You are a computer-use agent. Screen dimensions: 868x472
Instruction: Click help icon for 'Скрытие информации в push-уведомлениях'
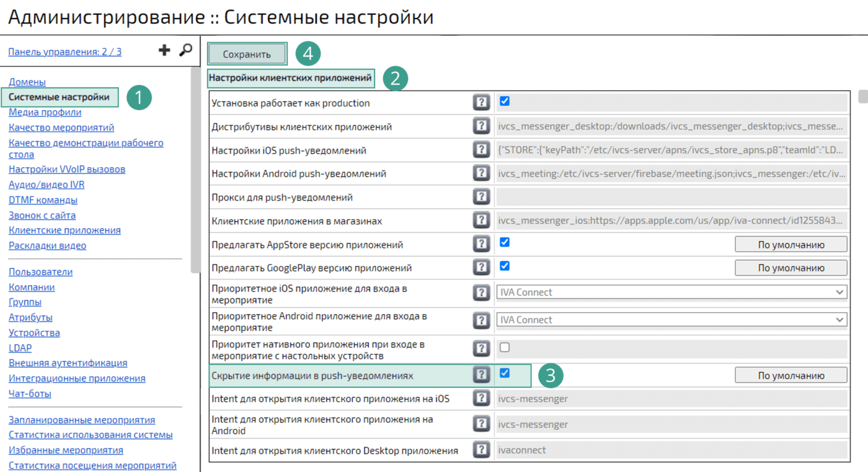click(x=481, y=374)
